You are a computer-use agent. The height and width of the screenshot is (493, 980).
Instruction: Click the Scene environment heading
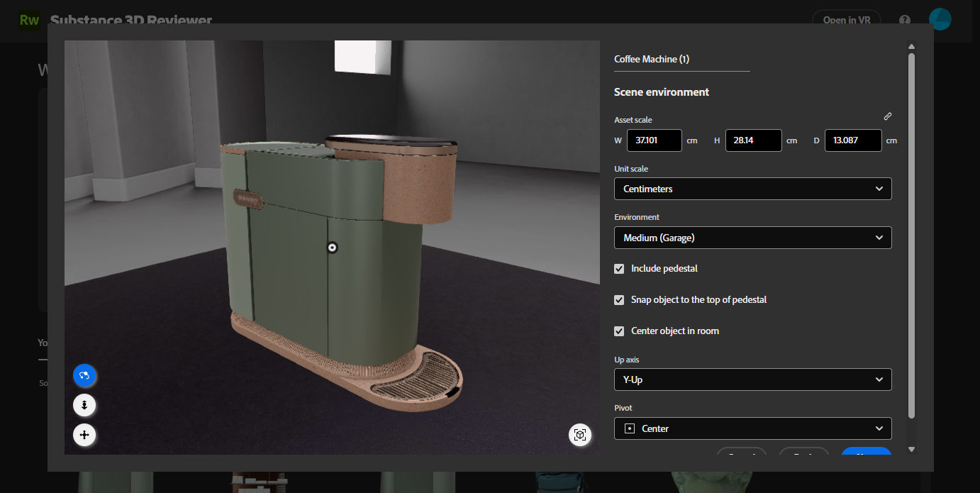click(x=662, y=92)
